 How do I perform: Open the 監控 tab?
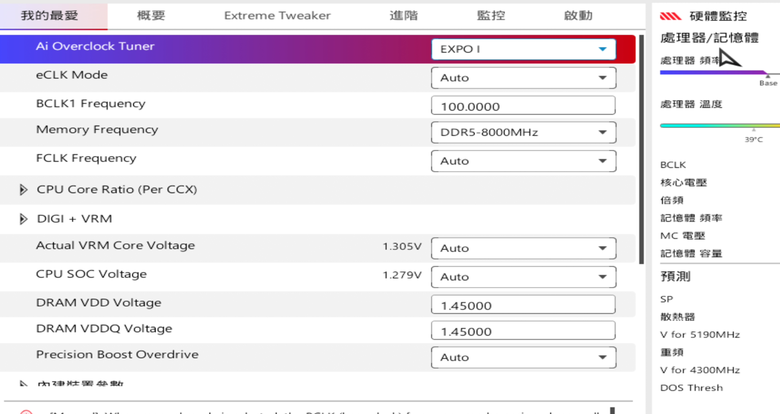tap(491, 15)
